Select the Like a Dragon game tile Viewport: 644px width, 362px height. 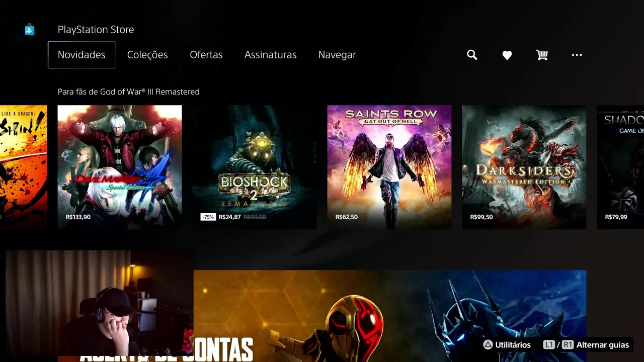23,167
